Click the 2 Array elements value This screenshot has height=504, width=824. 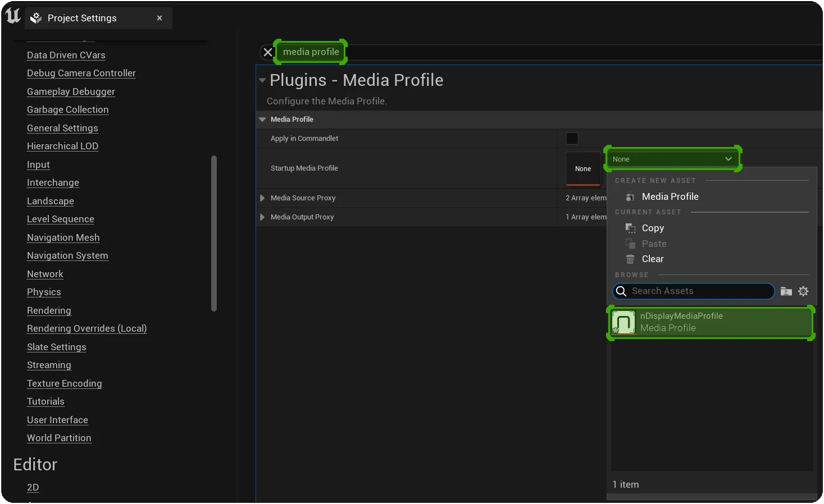586,198
